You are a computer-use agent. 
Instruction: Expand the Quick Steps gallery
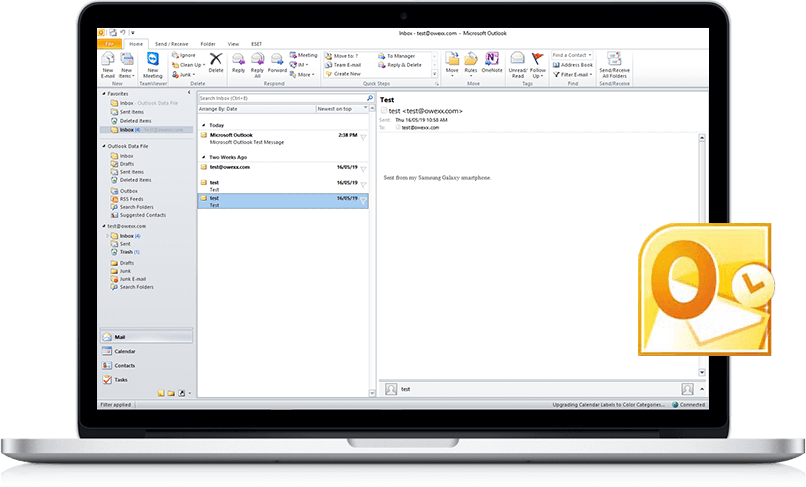pyautogui.click(x=434, y=74)
